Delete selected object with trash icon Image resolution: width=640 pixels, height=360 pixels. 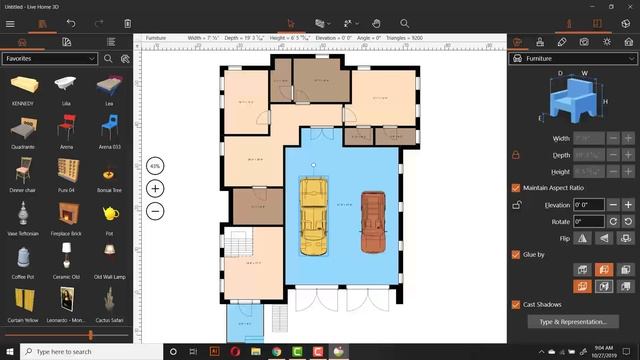[x=128, y=24]
